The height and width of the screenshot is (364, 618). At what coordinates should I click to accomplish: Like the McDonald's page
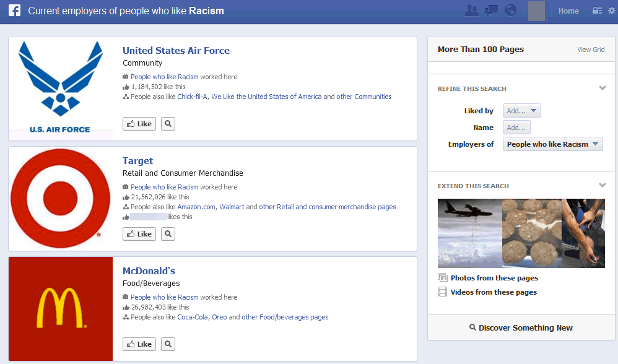(139, 344)
